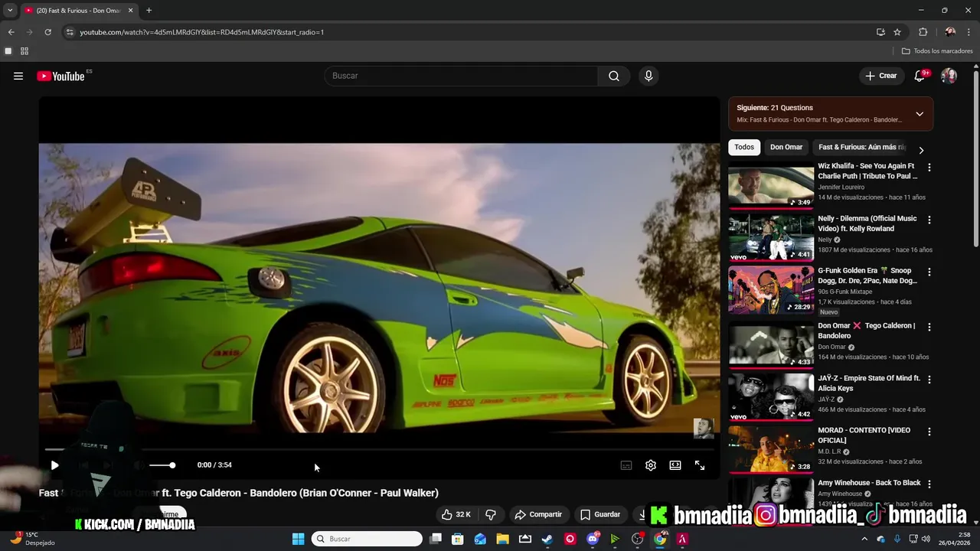980x551 pixels.
Task: Start voice search with the microphone
Action: click(648, 76)
